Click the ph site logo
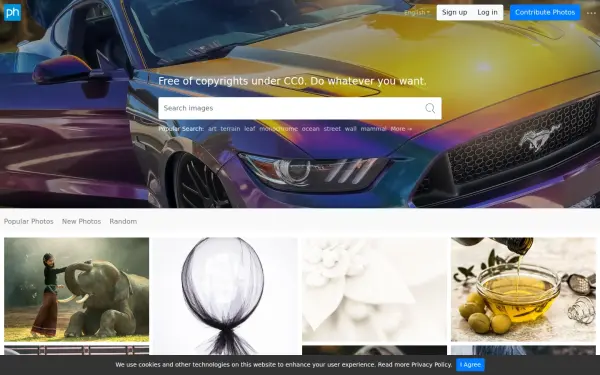This screenshot has height=375, width=600. pyautogui.click(x=12, y=12)
